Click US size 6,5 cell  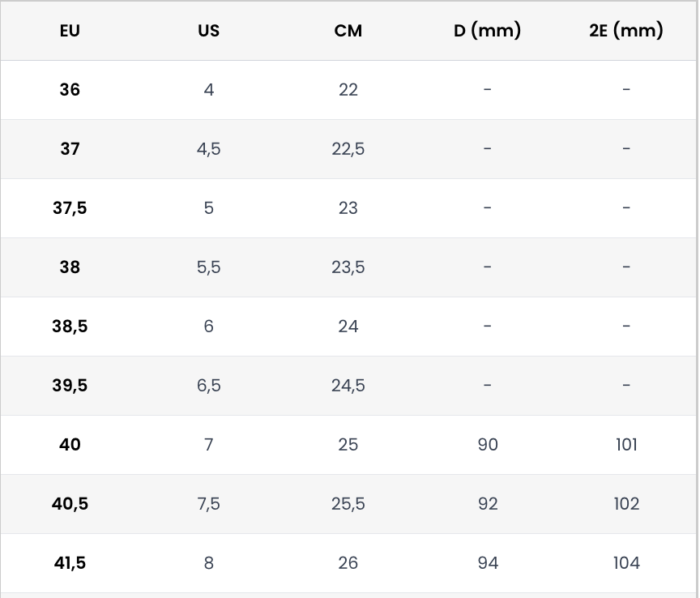coord(208,386)
